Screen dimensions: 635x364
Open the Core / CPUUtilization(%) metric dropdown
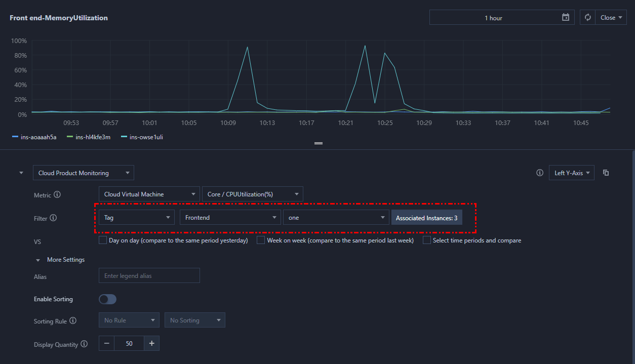[252, 194]
